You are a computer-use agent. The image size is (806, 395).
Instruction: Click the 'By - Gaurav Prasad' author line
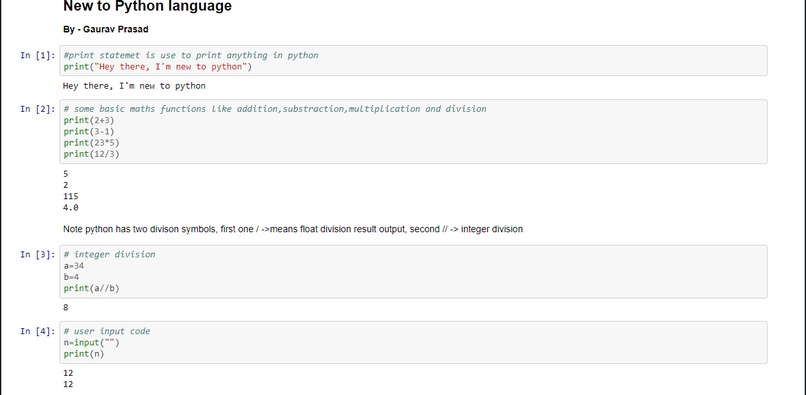pos(106,29)
